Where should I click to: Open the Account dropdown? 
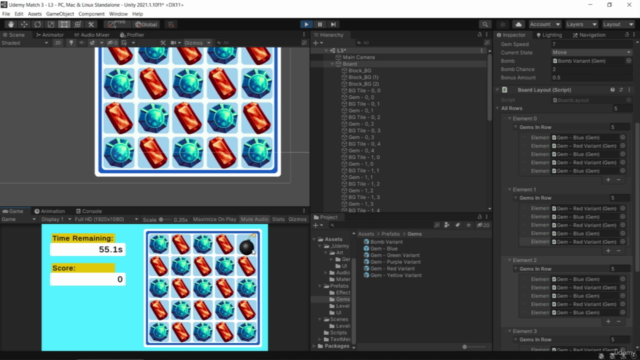tap(544, 24)
